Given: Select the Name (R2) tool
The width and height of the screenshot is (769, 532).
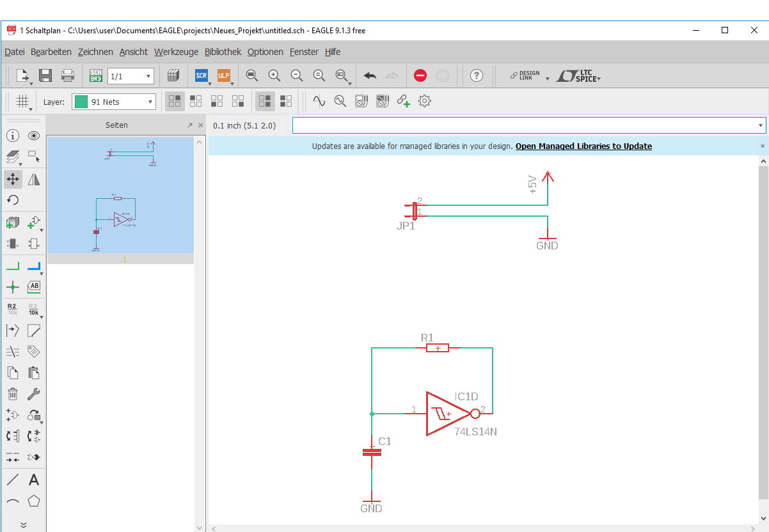Looking at the screenshot, I should click(13, 309).
